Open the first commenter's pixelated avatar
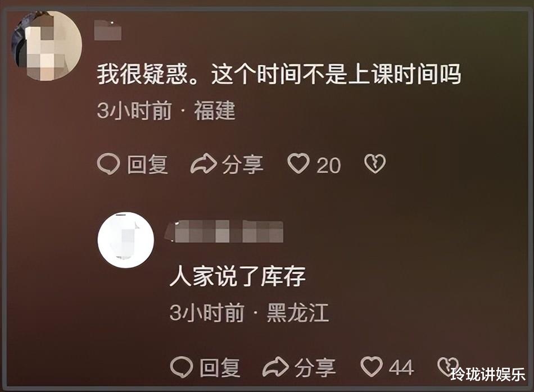Screen dimensions: 534x392 (x=47, y=45)
